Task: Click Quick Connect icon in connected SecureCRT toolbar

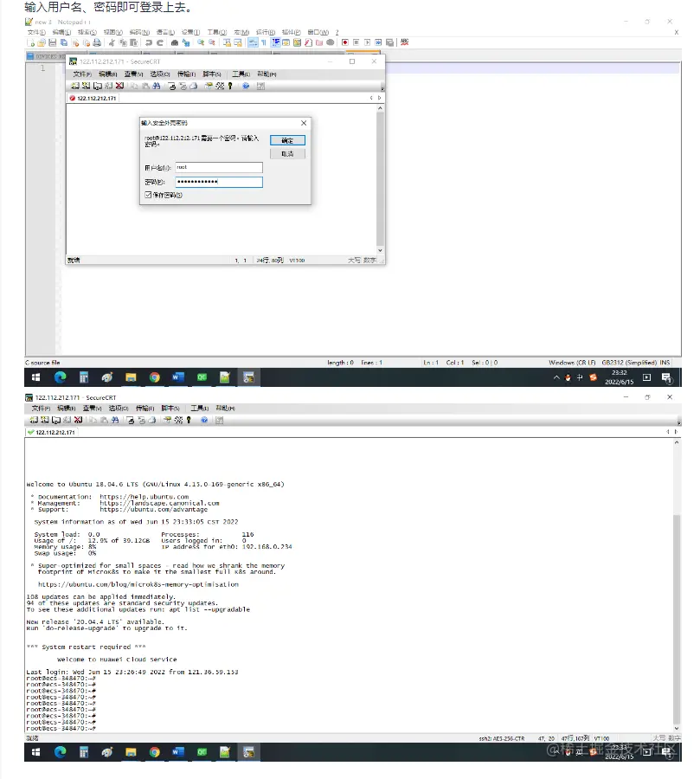Action: pyautogui.click(x=45, y=421)
